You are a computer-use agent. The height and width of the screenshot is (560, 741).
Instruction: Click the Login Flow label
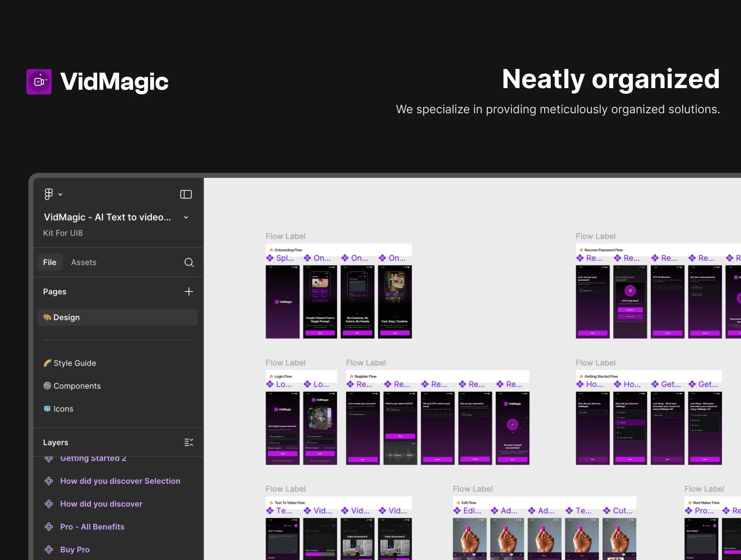[283, 376]
